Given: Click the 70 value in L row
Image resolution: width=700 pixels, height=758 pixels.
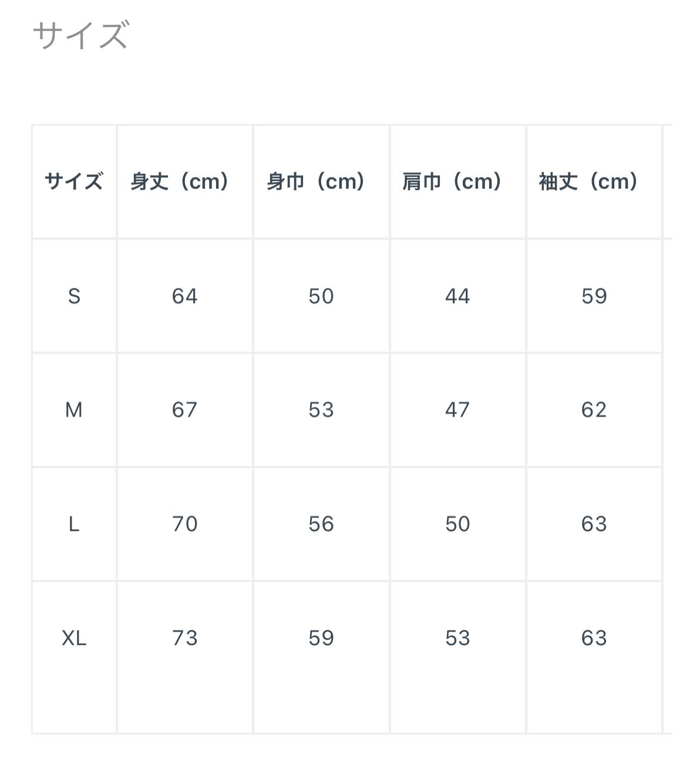Looking at the screenshot, I should (184, 524).
